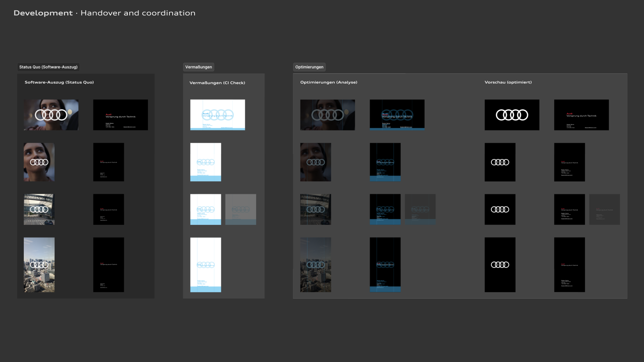Viewport: 644px width, 362px height.
Task: Click the Optimierungen (Analyse) heading text
Action: (x=328, y=82)
